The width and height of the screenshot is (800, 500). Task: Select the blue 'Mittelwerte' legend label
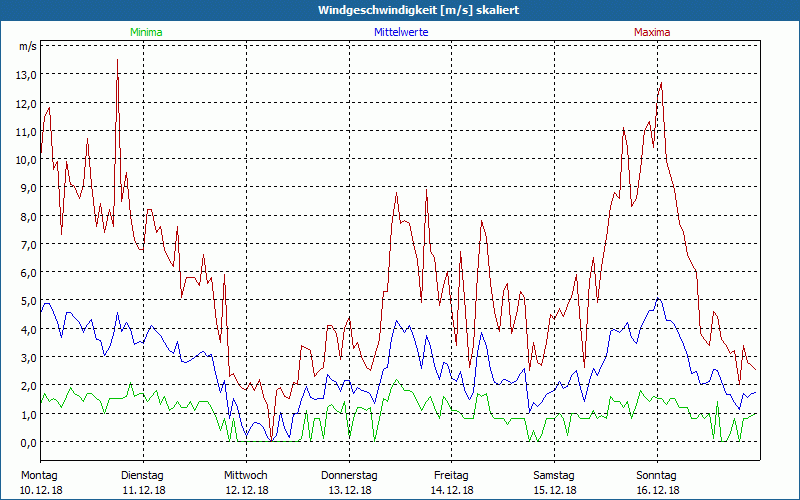tap(401, 32)
